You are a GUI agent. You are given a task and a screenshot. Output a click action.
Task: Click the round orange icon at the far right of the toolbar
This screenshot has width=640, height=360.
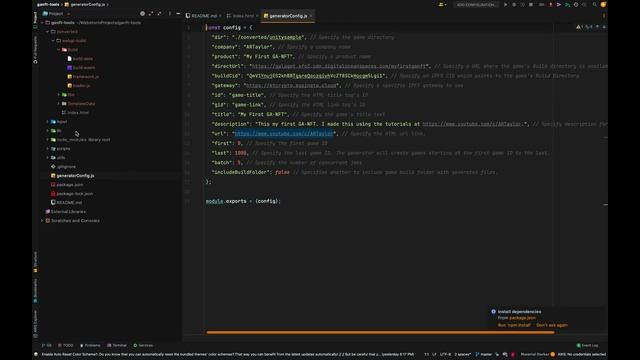click(x=603, y=4)
